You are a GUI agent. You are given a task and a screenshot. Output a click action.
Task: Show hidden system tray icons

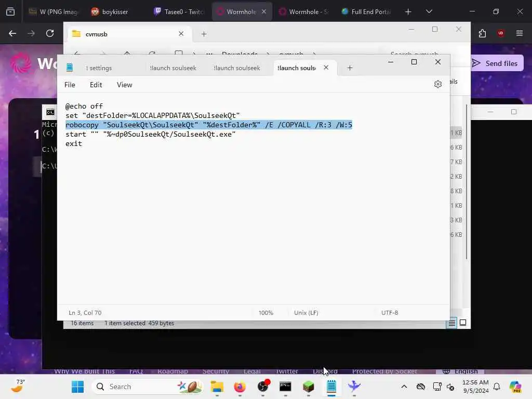tap(404, 387)
